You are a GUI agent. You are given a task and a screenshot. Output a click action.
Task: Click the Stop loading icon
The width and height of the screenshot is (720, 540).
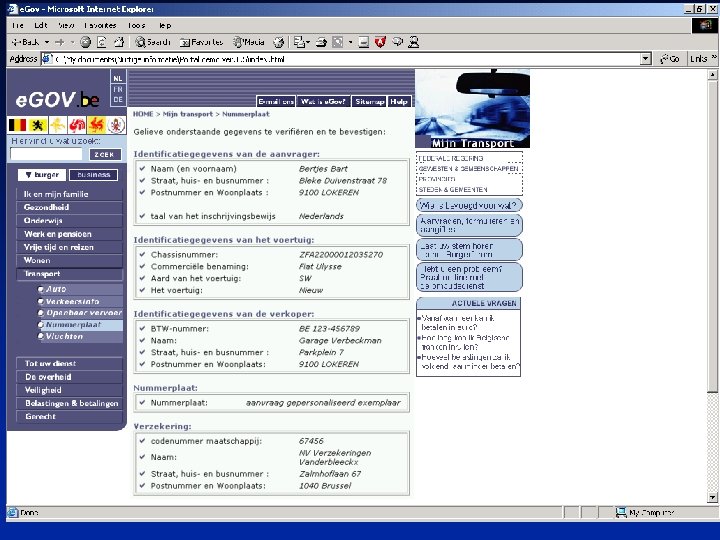click(85, 42)
